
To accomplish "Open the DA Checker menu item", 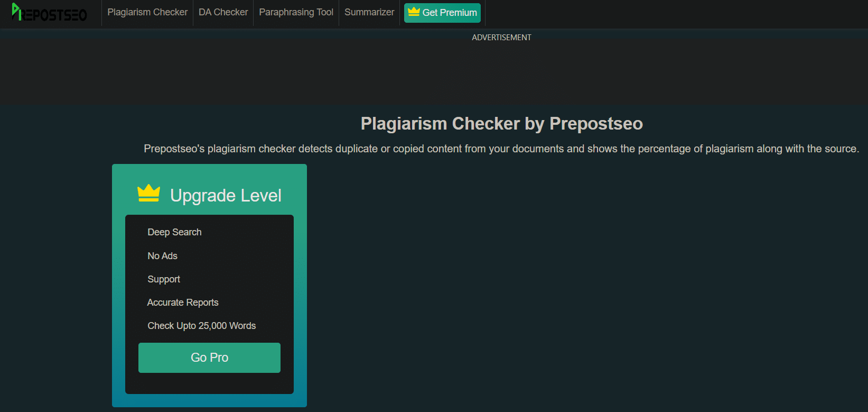I will click(223, 12).
